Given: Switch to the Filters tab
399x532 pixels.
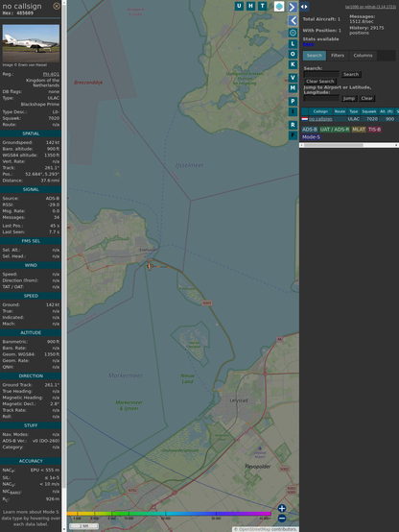Looking at the screenshot, I should coord(338,56).
